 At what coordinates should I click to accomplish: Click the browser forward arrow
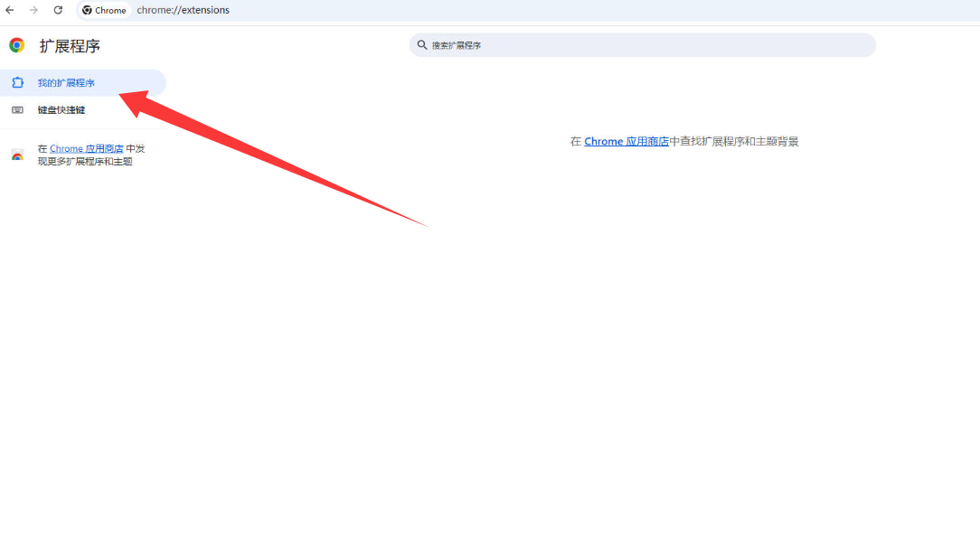(x=33, y=10)
